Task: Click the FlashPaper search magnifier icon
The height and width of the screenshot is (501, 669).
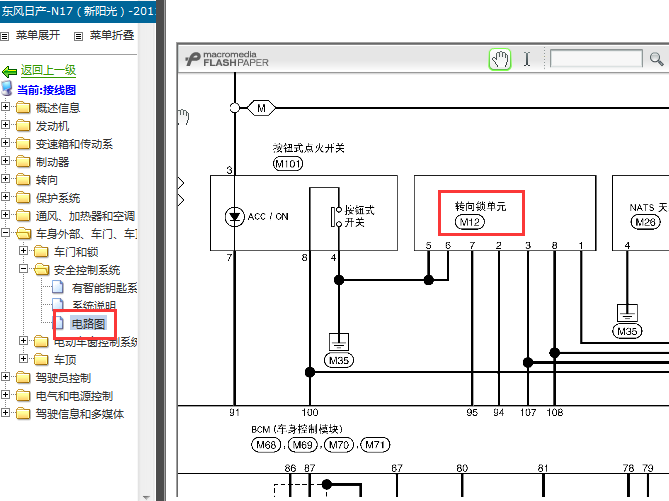Action: pos(656,59)
